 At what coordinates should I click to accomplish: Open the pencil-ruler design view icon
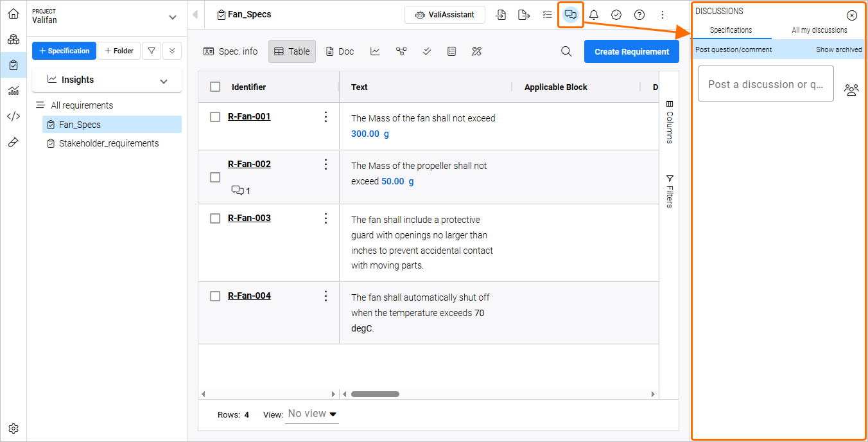(476, 51)
